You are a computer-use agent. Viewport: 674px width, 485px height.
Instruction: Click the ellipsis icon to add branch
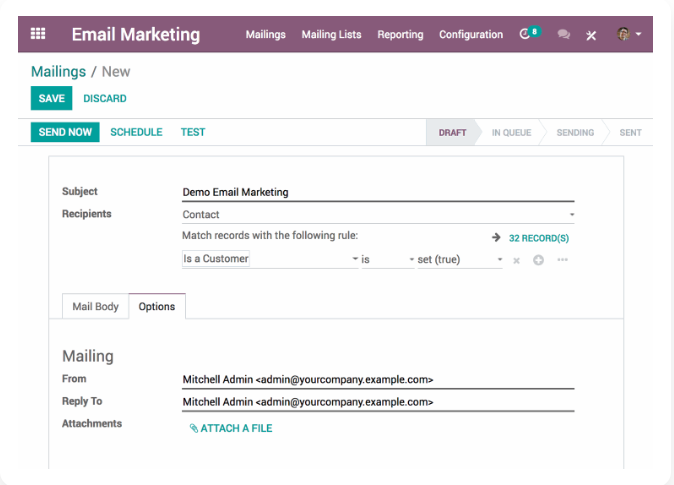(563, 260)
